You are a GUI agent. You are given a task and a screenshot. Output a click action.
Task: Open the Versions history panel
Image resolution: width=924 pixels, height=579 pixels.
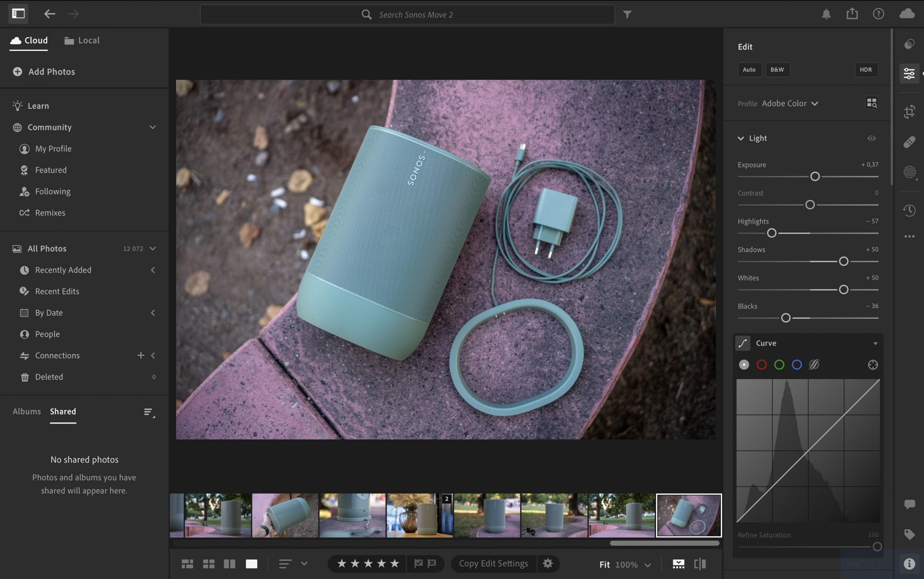tap(910, 210)
